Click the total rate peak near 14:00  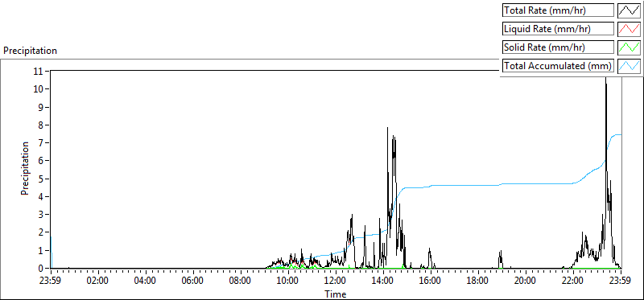[387, 128]
